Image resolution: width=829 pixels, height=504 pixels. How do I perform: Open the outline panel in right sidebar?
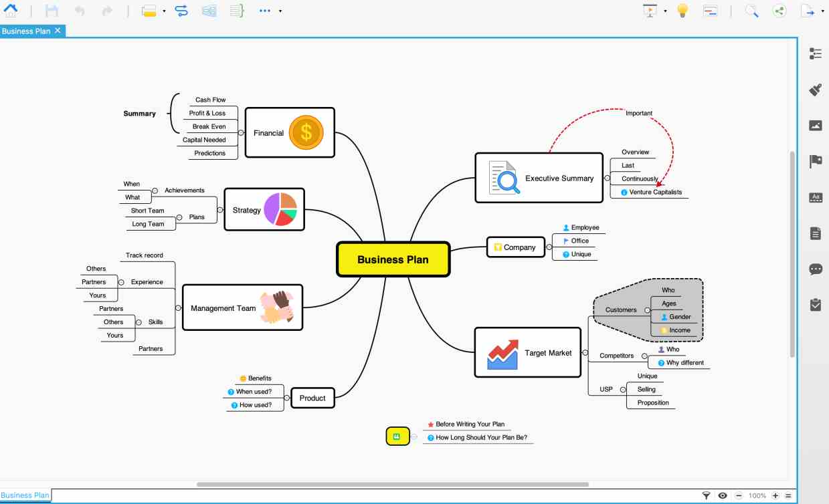click(x=815, y=53)
